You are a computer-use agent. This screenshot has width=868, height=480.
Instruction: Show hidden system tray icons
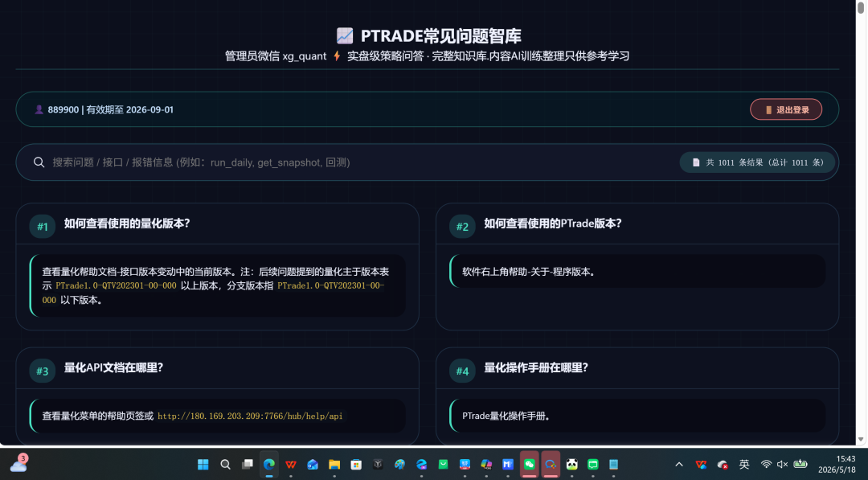coord(679,465)
